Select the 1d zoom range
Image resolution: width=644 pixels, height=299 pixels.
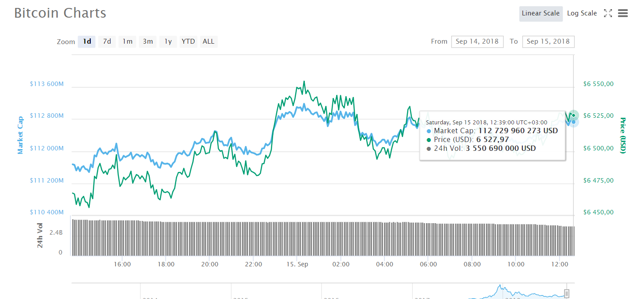[87, 41]
